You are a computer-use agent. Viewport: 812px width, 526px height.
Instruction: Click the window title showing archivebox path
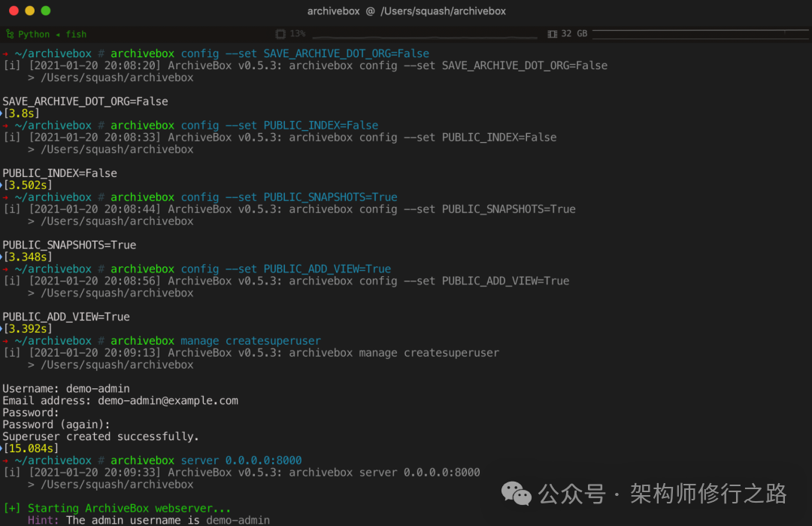406,11
